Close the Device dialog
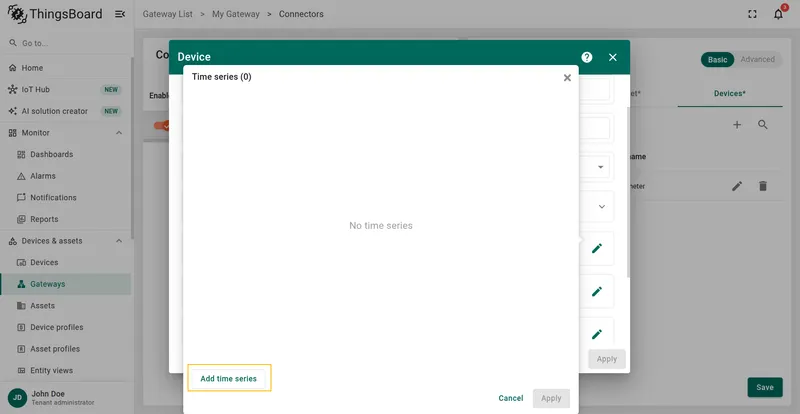800x414 pixels. pos(613,57)
